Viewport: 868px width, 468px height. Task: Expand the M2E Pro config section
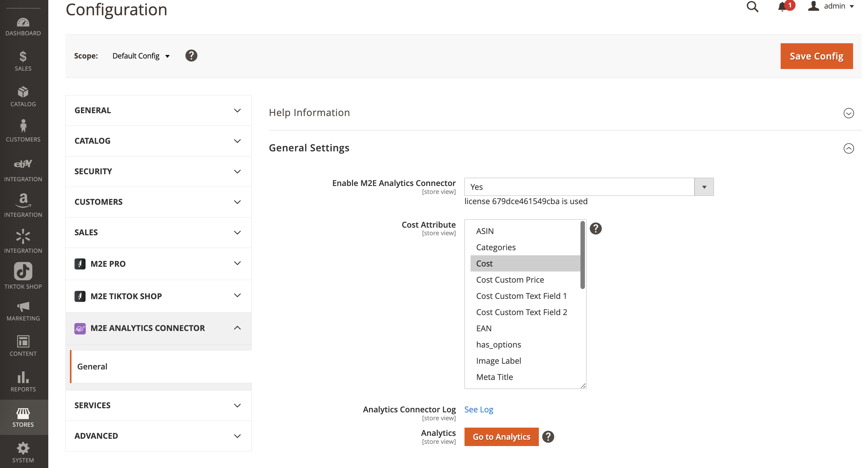[158, 264]
